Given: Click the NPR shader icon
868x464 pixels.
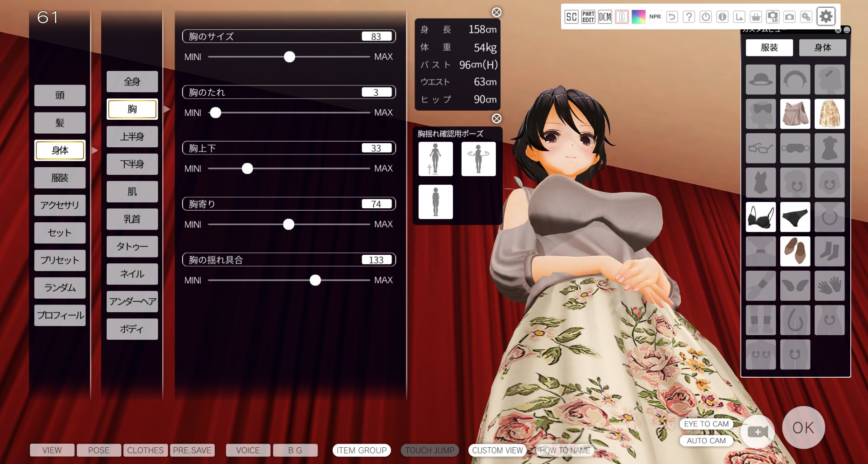Looking at the screenshot, I should (655, 17).
